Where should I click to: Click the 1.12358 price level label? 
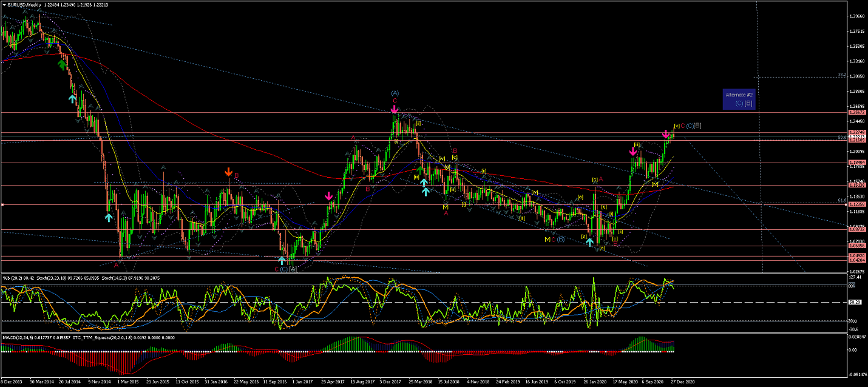click(857, 204)
